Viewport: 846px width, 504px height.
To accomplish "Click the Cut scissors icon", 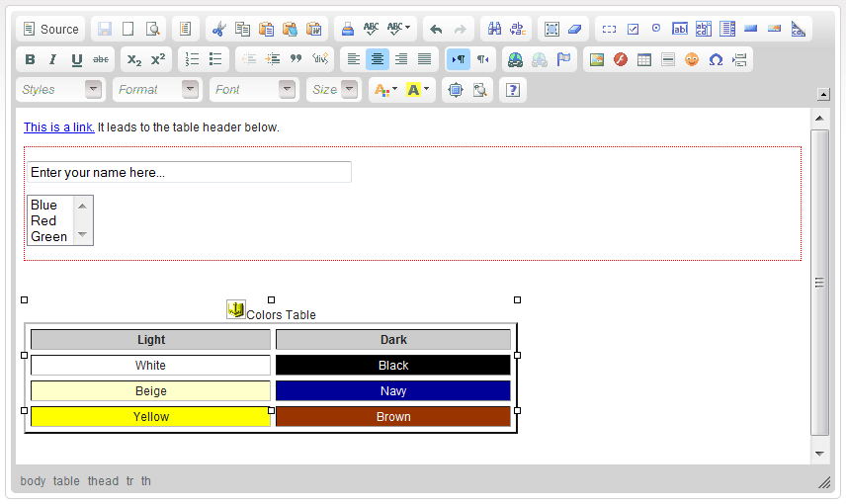I will [x=218, y=29].
